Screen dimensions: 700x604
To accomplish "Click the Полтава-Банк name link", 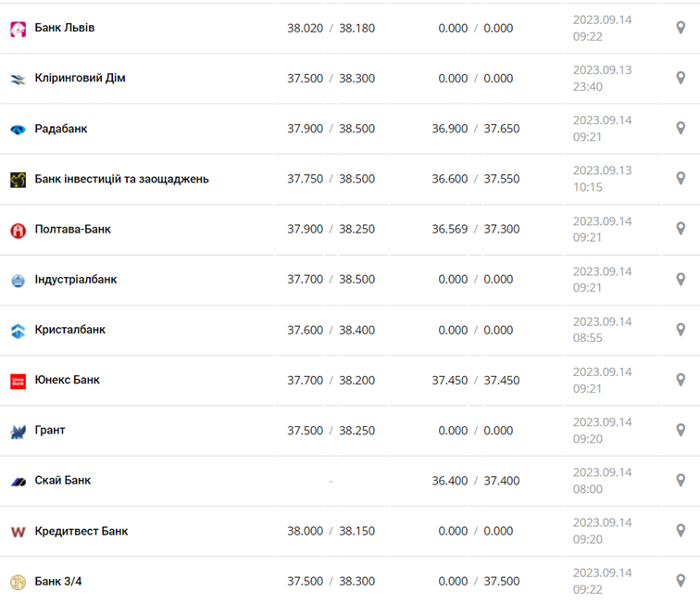I will pos(72,229).
